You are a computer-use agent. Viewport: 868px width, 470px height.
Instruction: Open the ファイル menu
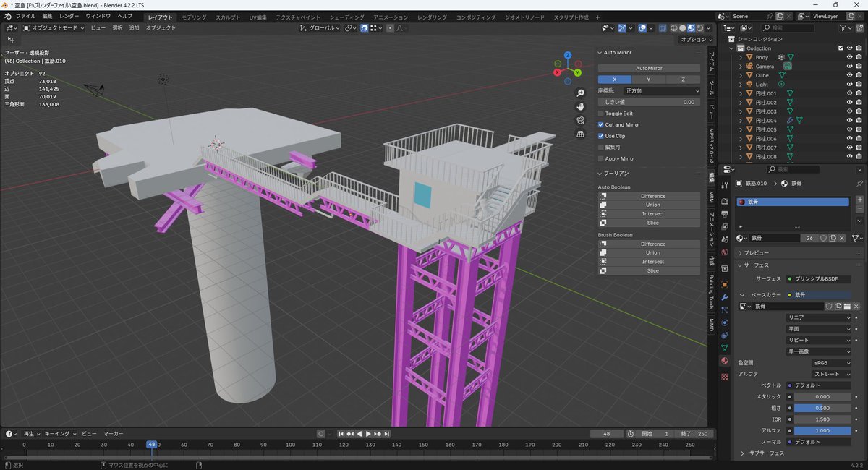pyautogui.click(x=25, y=16)
